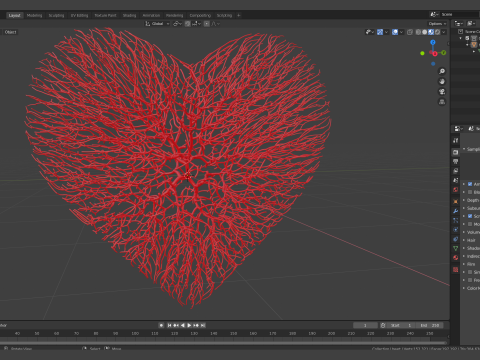The image size is (480, 360).
Task: Open the Shading workspace tab
Action: pos(129,15)
